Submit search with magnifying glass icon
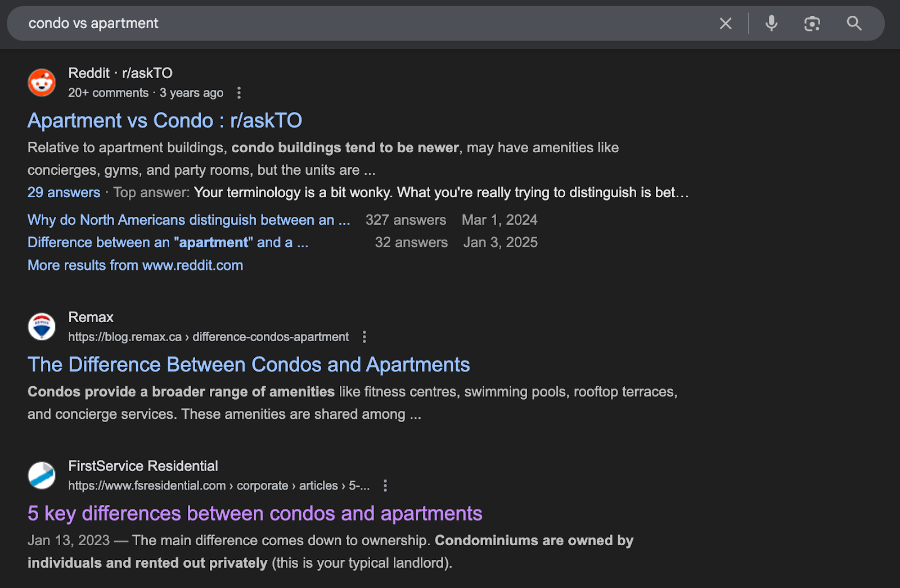The width and height of the screenshot is (900, 588). click(x=854, y=24)
